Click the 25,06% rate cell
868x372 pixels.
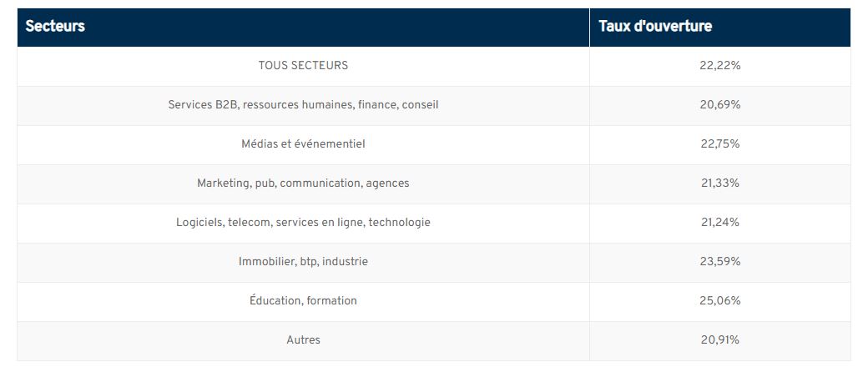coord(719,300)
